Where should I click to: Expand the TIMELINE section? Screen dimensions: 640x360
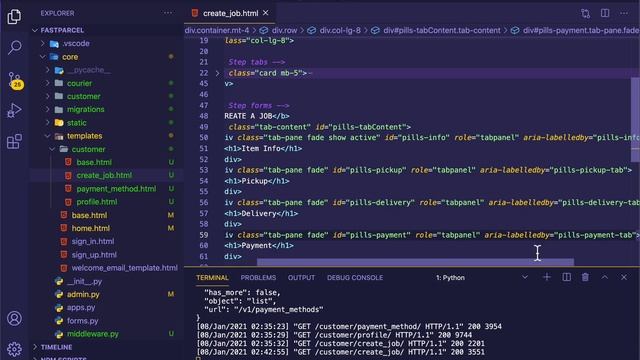[56, 347]
